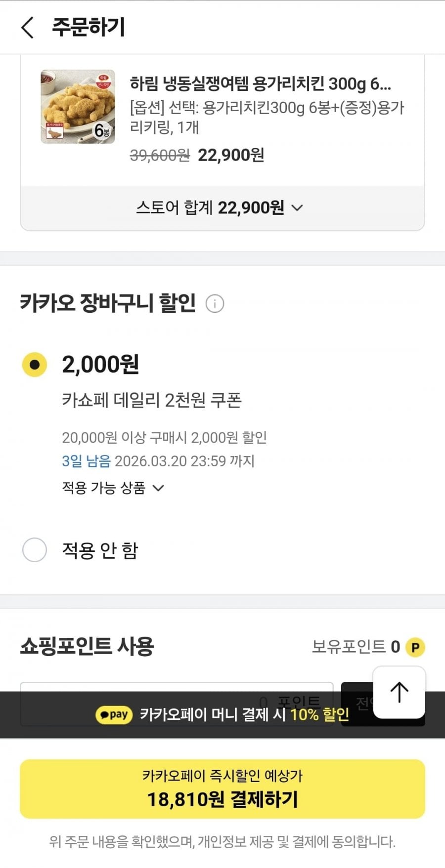Image resolution: width=445 pixels, height=868 pixels.
Task: Tap the 하림 냉동실쟁여템 product title
Action: [x=260, y=84]
